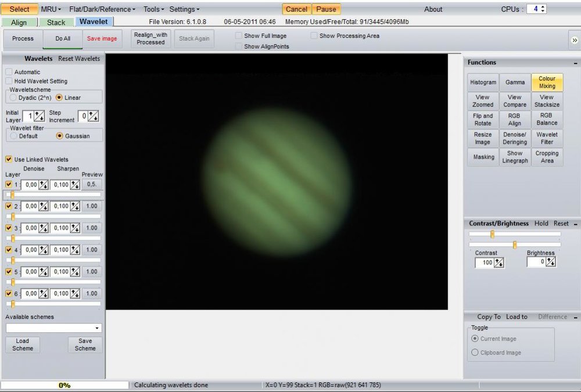Select the Dyadic (2^n) wavelet scheme
This screenshot has height=392, width=581.
pyautogui.click(x=13, y=98)
